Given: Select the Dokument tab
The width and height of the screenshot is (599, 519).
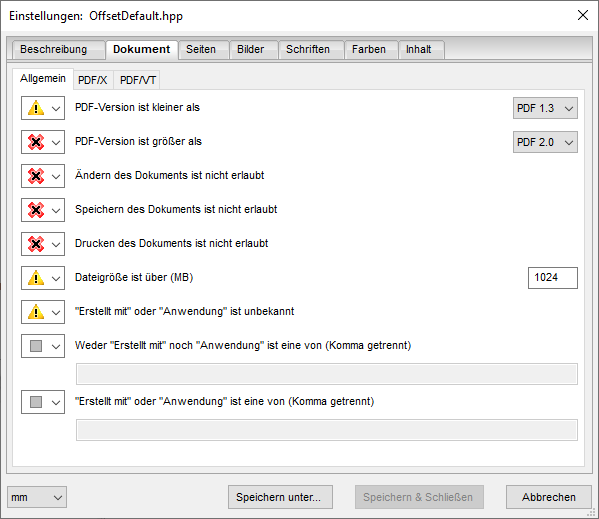Looking at the screenshot, I should 142,50.
